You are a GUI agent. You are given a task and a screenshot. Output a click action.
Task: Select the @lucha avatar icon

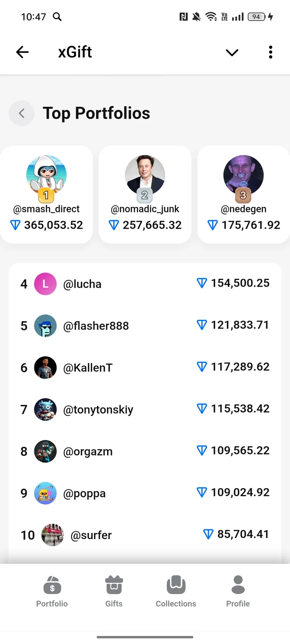click(46, 284)
